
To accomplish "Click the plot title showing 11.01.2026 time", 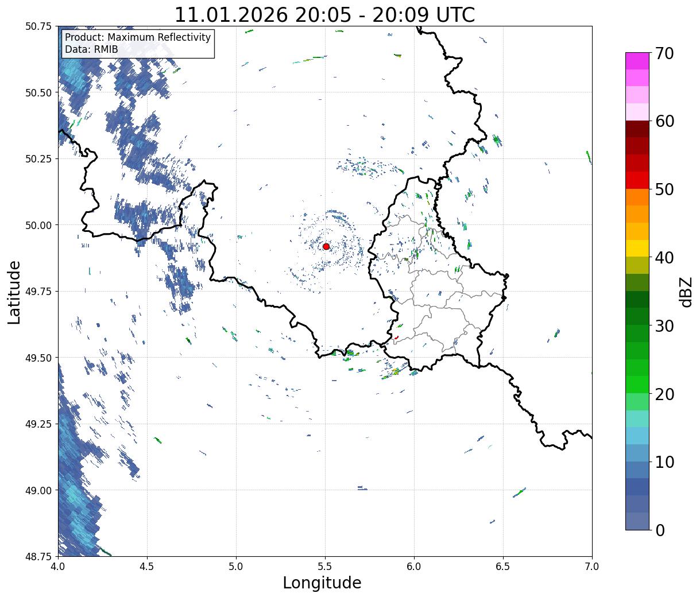I will (324, 14).
